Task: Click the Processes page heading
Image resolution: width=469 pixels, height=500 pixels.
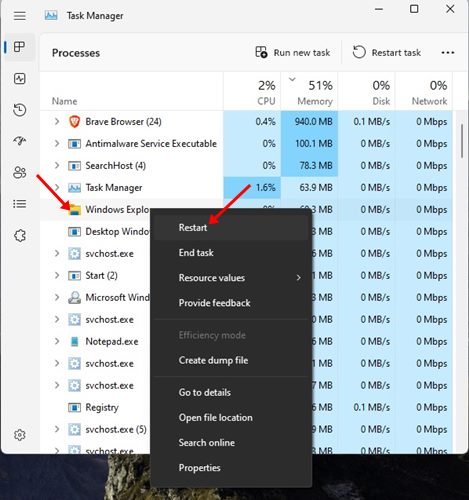Action: pos(76,53)
